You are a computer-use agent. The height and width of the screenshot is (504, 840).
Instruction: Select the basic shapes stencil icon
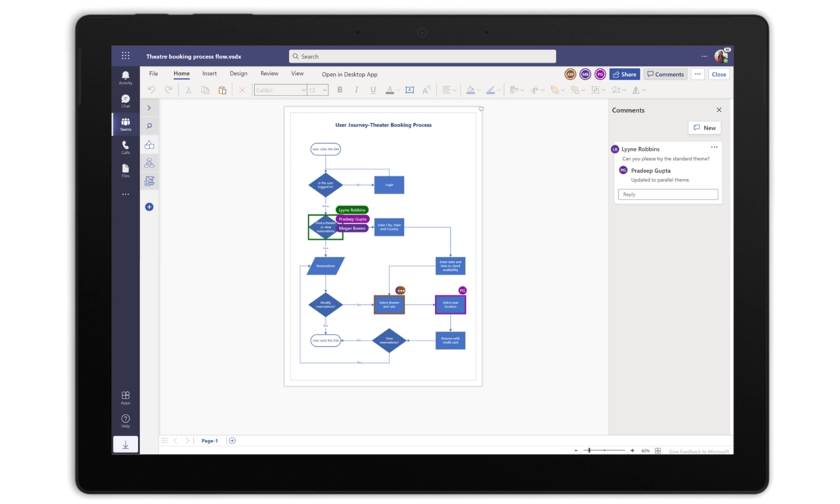click(149, 144)
